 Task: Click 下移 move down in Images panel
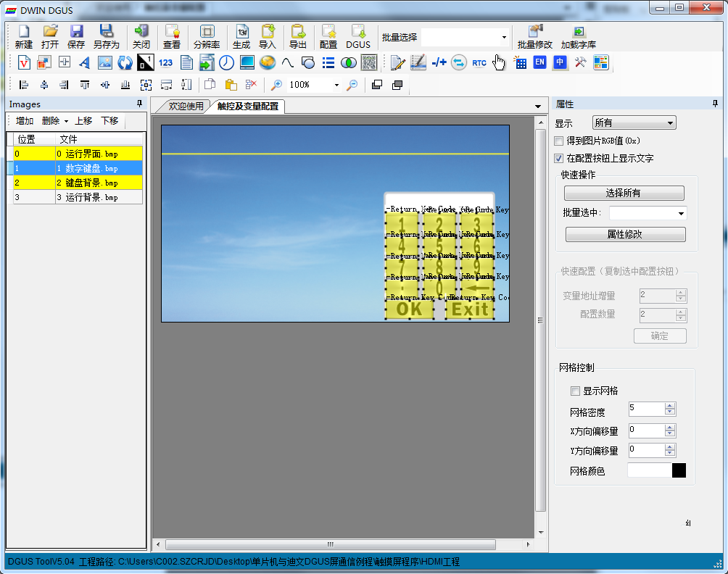tap(109, 120)
